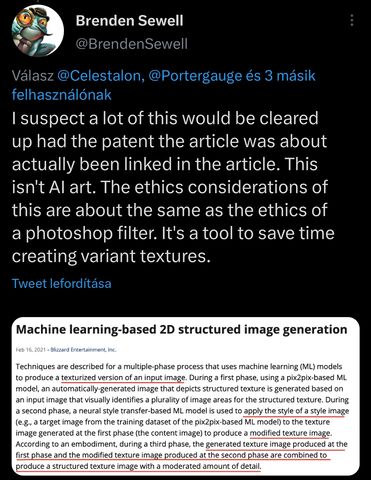Open the attached patent abstract image
Viewport: 371px width, 480px height.
(186, 396)
